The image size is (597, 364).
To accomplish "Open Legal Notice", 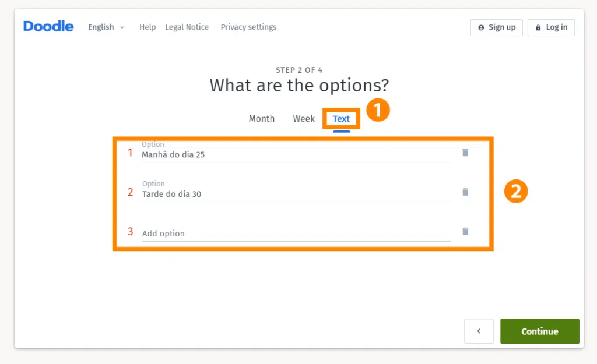I will click(187, 27).
